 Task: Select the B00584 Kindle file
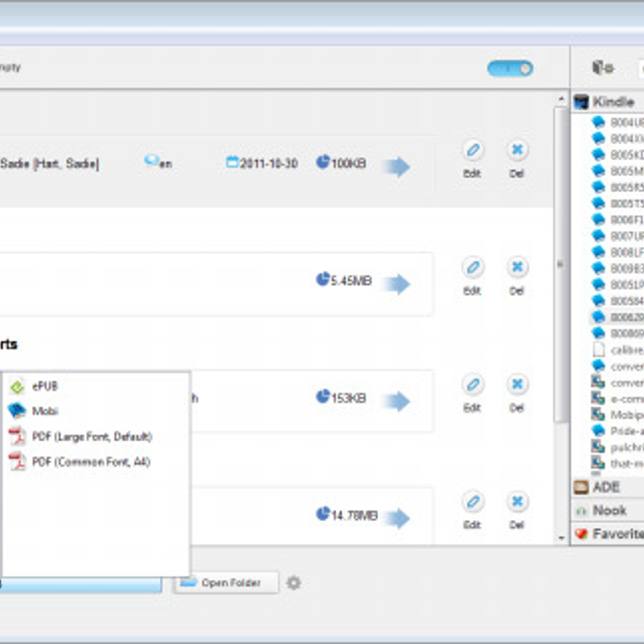pyautogui.click(x=617, y=301)
